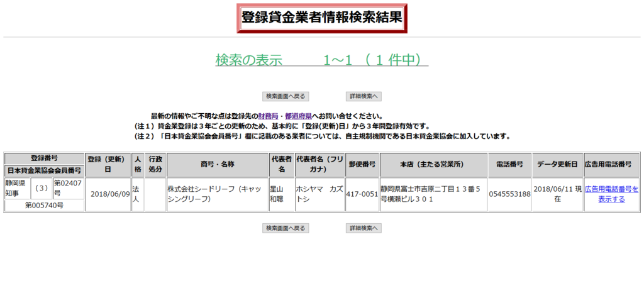Select the 登録貸金業者情報検索結果 title heading

[321, 18]
